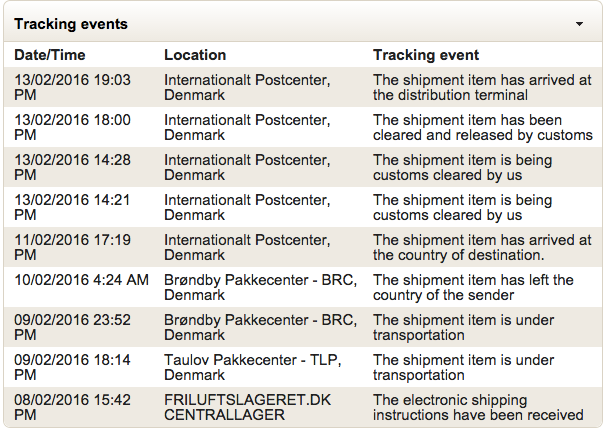The image size is (606, 430).
Task: Click 'left the country of the sender' event
Action: tap(473, 287)
